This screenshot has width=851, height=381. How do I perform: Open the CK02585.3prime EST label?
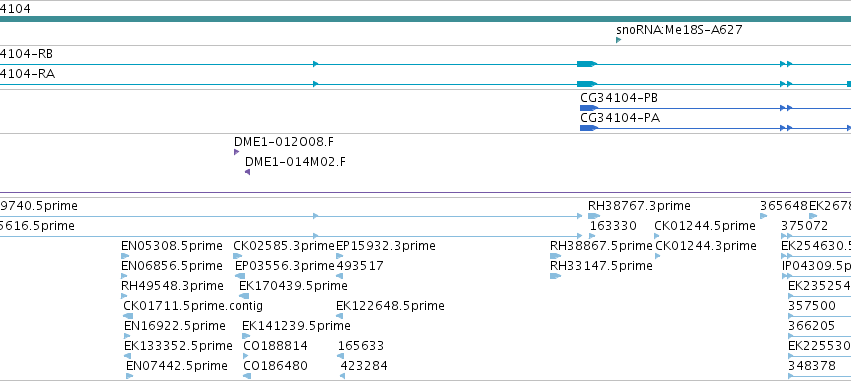click(x=284, y=246)
